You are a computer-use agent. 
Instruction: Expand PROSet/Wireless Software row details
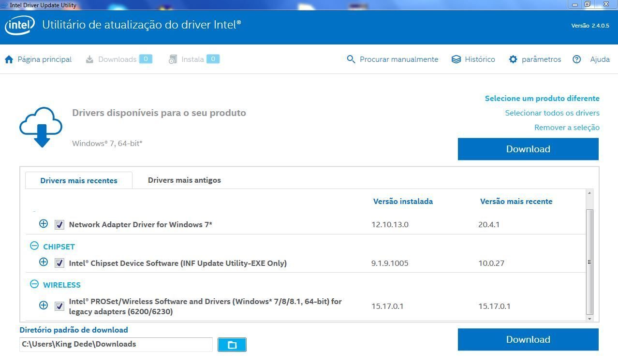coord(44,306)
